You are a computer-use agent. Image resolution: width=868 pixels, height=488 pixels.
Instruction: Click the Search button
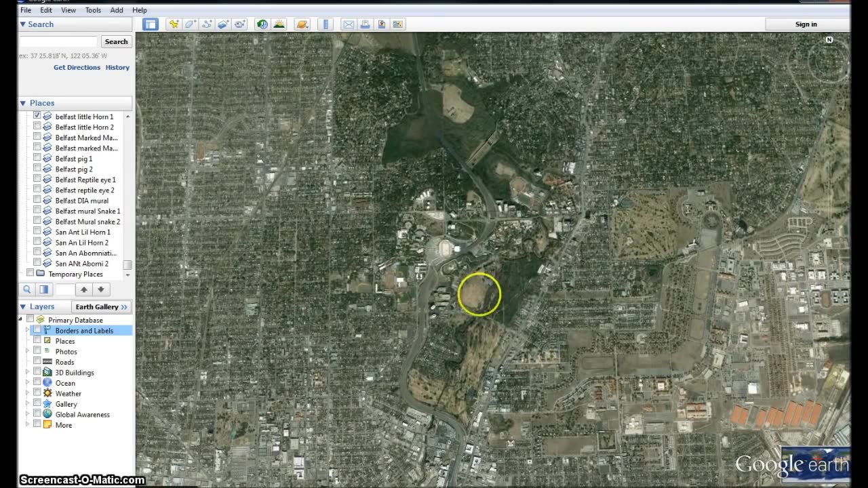tap(116, 41)
